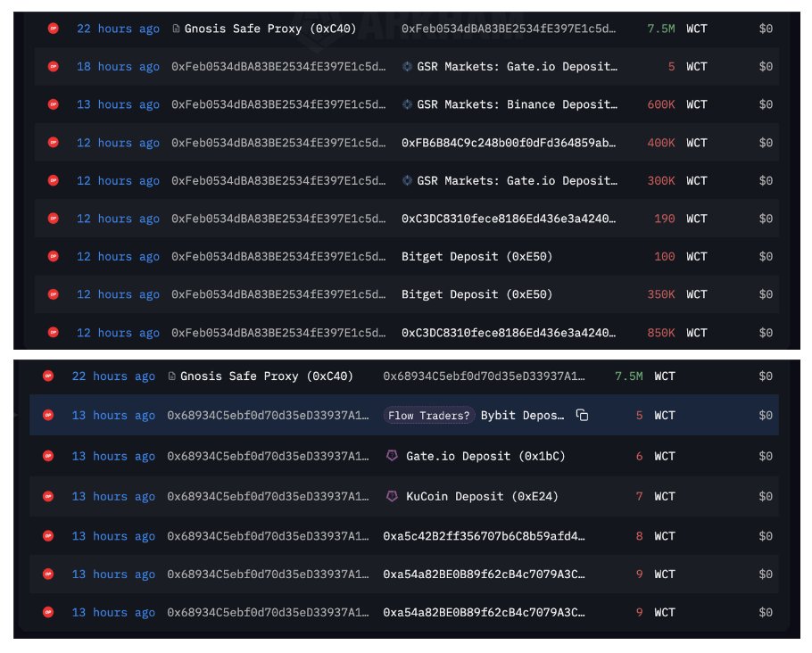Screen dimensions: 812x653
Task: Click the 850K amount value
Action: click(x=661, y=333)
